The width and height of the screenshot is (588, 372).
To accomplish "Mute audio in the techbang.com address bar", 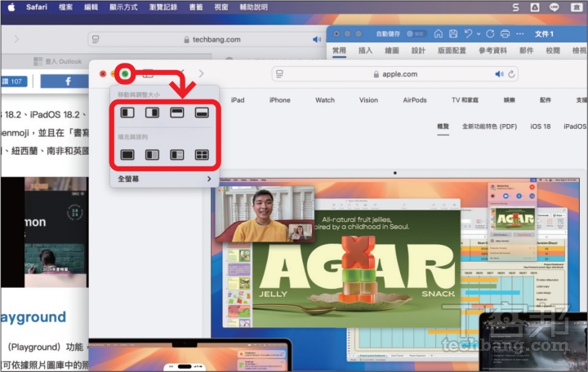I will tap(317, 39).
